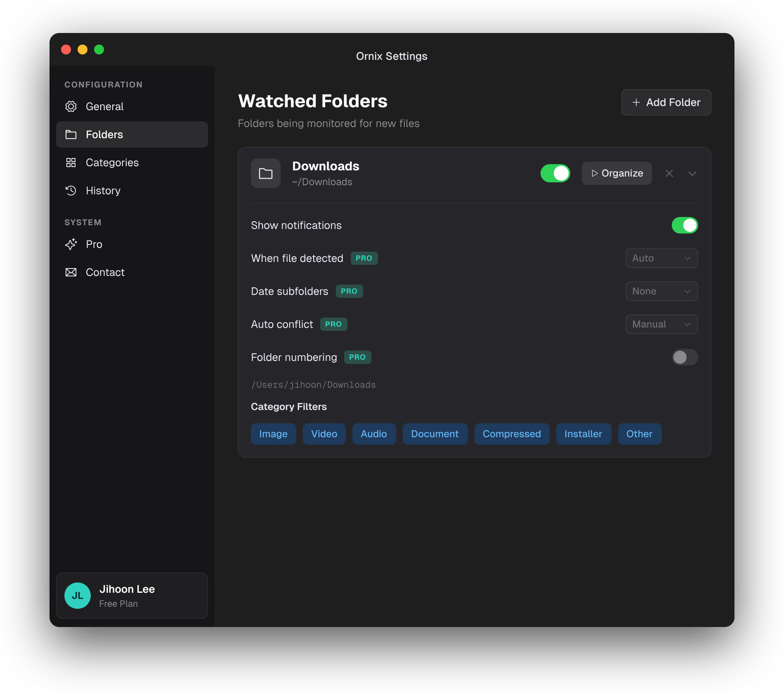Image resolution: width=784 pixels, height=693 pixels.
Task: Click the Downloads folder icon on the card
Action: click(265, 173)
